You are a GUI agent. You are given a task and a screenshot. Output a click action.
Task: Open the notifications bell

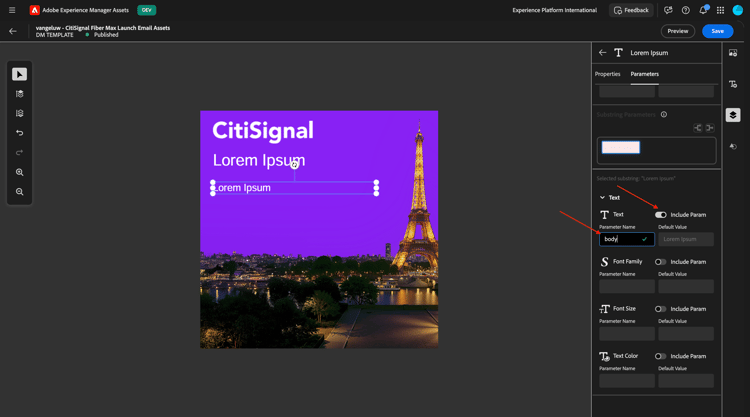point(703,10)
